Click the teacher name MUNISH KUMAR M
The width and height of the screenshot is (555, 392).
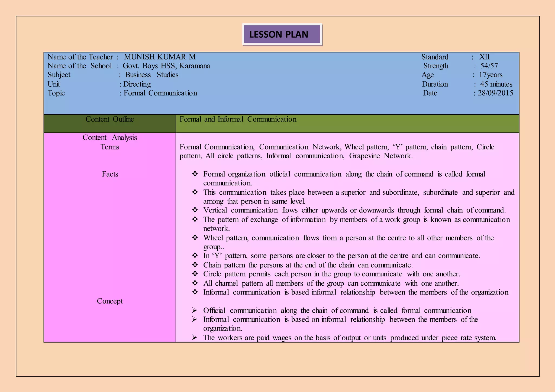pos(160,57)
